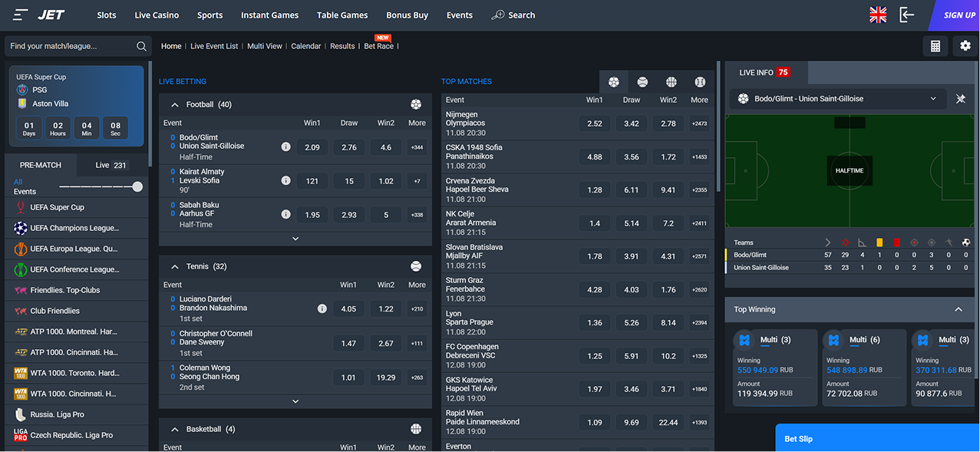Viewport: 980px width, 452px height.
Task: Click WTA 1000 Toronto icon in sidebar
Action: pyautogui.click(x=21, y=373)
